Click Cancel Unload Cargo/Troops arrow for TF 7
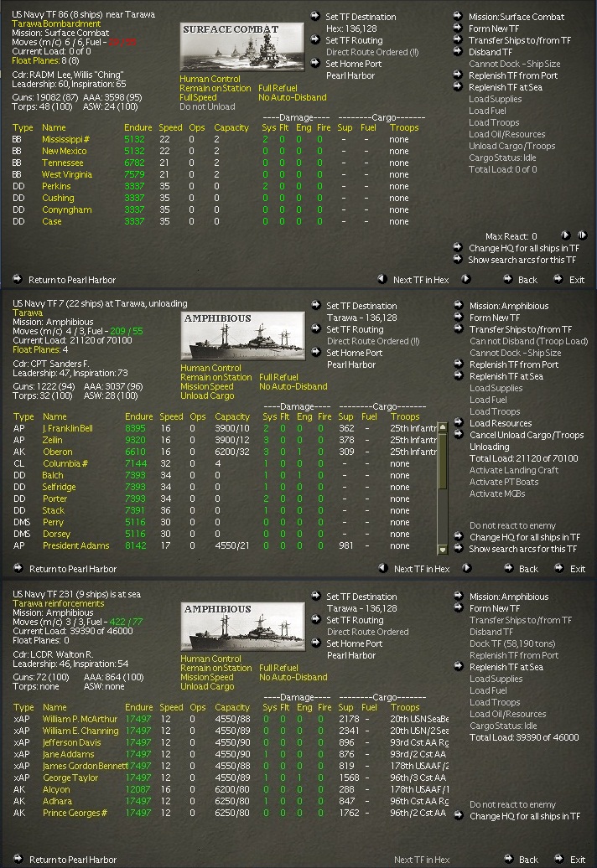 click(459, 435)
